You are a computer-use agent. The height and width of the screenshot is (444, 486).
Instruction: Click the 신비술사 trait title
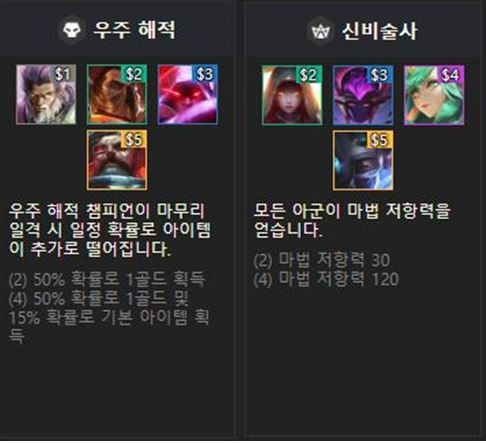pos(380,31)
